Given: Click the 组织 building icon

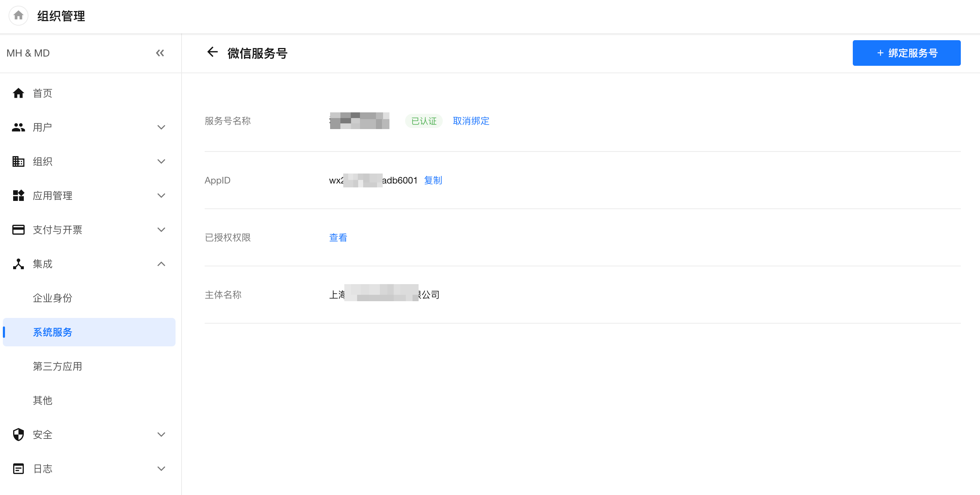Looking at the screenshot, I should [18, 161].
